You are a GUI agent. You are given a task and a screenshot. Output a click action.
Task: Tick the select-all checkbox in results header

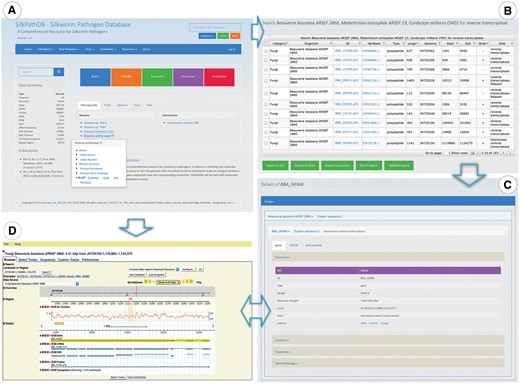[266, 40]
